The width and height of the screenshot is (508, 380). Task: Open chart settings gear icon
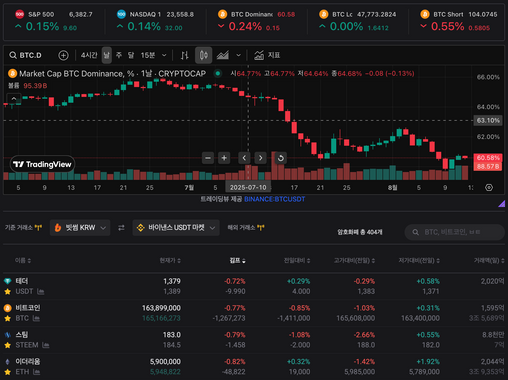coord(489,188)
